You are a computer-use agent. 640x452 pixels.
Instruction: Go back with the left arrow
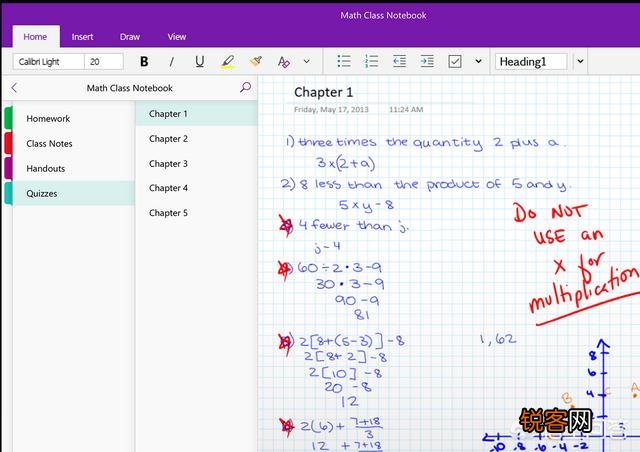(x=14, y=87)
